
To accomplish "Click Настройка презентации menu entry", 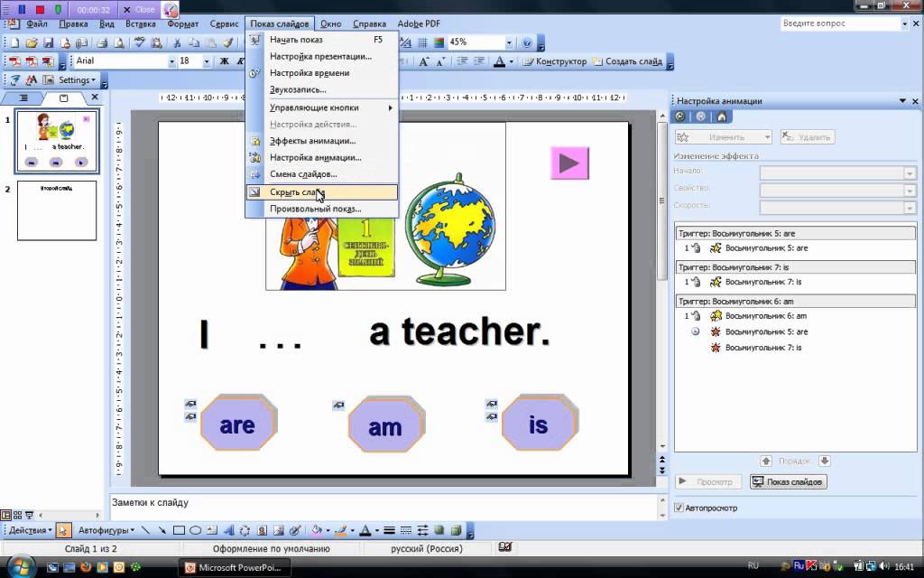I will coord(322,57).
